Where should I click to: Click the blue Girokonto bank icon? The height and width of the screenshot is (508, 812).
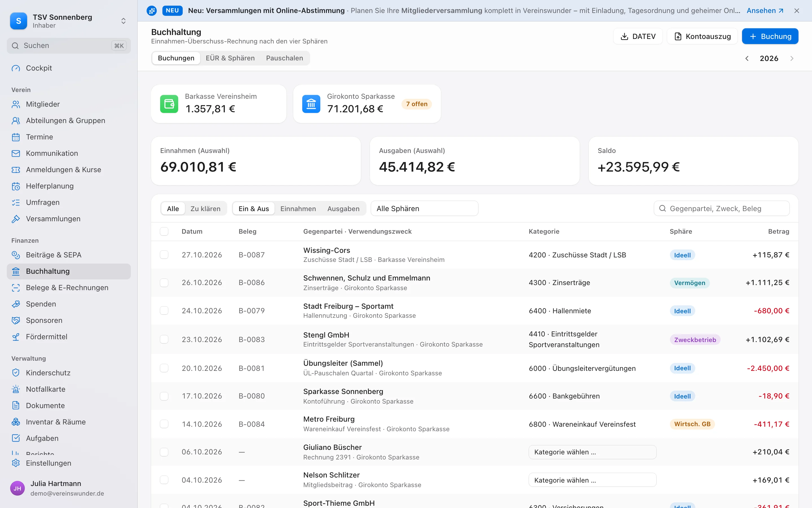(311, 104)
